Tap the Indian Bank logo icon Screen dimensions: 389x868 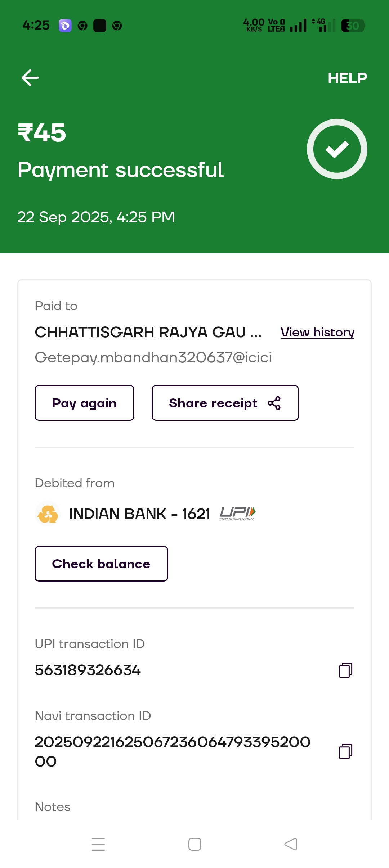point(48,514)
